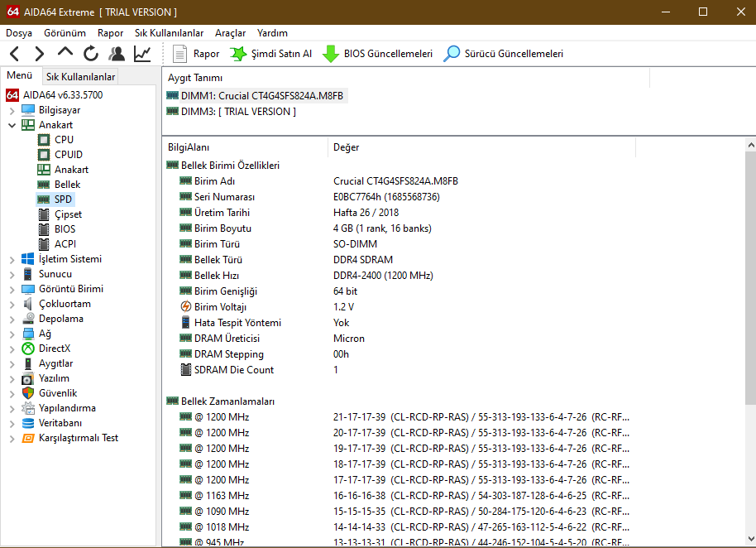
Task: Expand the Sunucu tree node
Action: 12,275
